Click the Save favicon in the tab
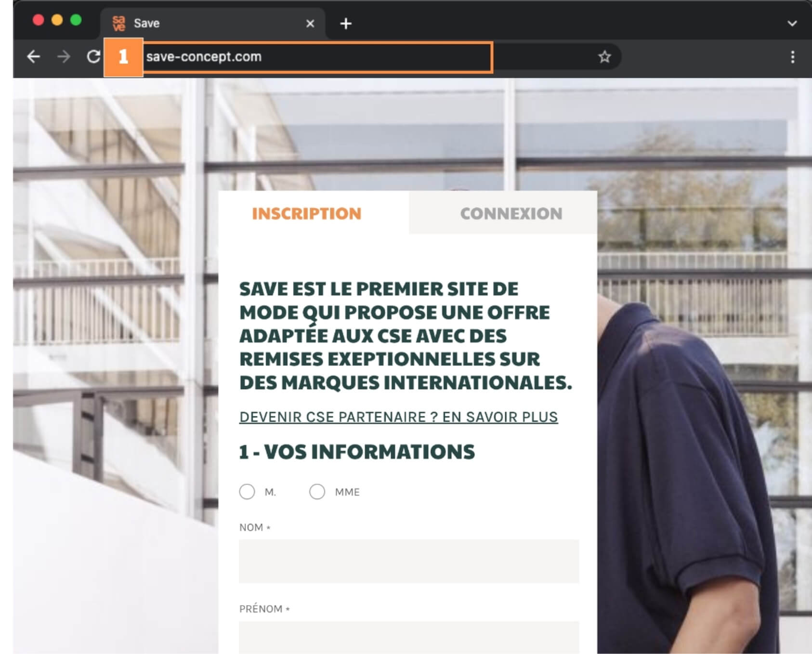The height and width of the screenshot is (654, 812). (x=118, y=23)
